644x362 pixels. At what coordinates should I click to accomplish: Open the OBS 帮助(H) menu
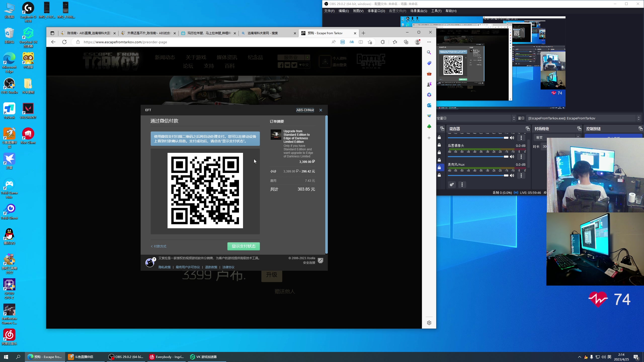pos(451,11)
